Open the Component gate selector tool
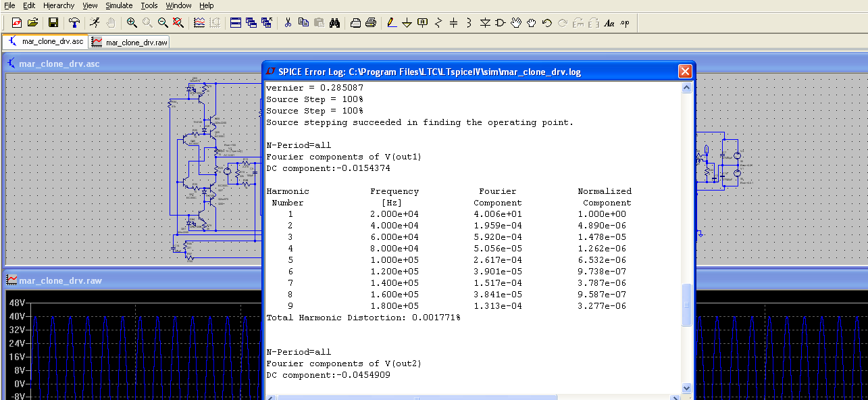Viewport: 868px width, 400px height. coord(501,22)
